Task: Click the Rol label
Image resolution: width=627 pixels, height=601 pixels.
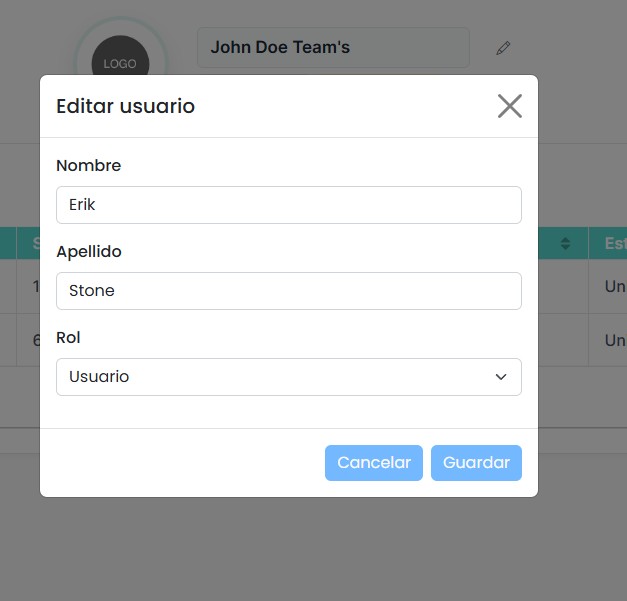Action: (x=68, y=338)
